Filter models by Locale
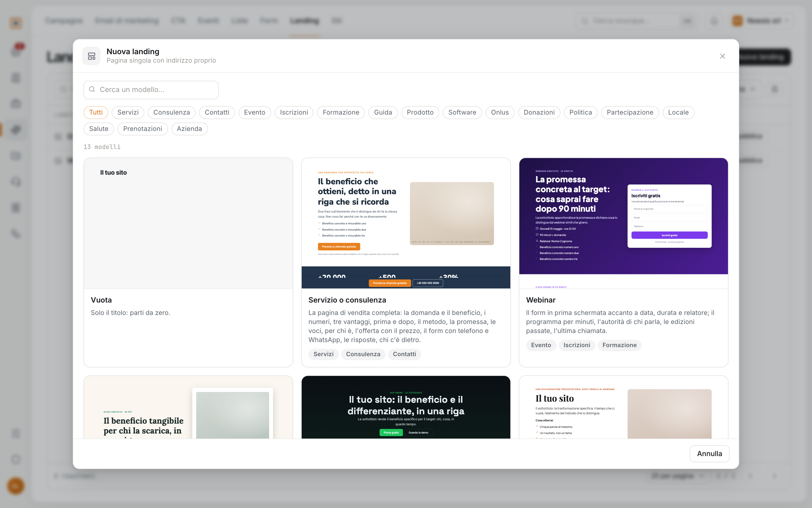The image size is (812, 508). tap(678, 113)
